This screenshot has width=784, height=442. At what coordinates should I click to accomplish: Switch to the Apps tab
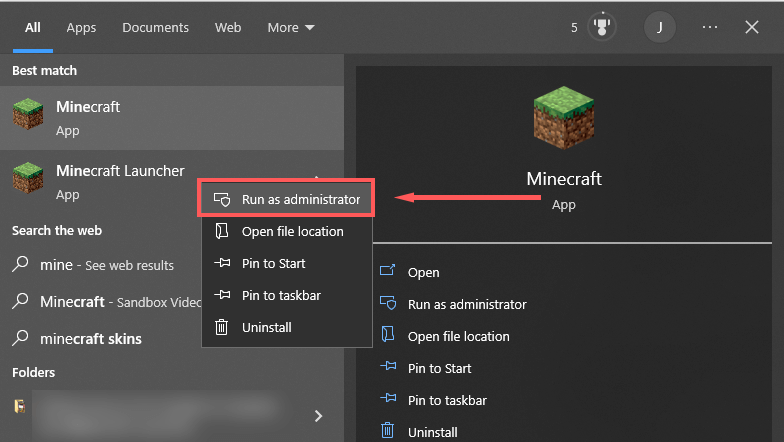click(81, 28)
